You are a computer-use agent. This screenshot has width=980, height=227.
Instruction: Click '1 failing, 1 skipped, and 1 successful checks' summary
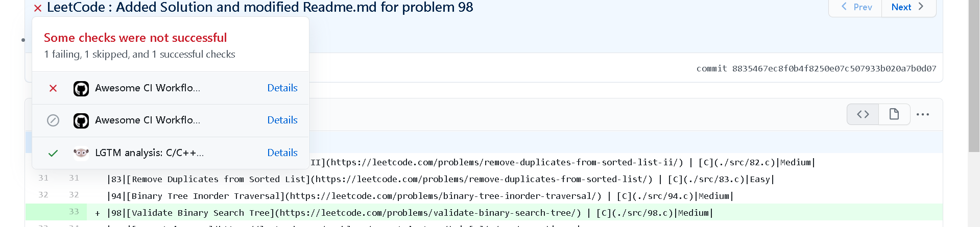pos(139,54)
